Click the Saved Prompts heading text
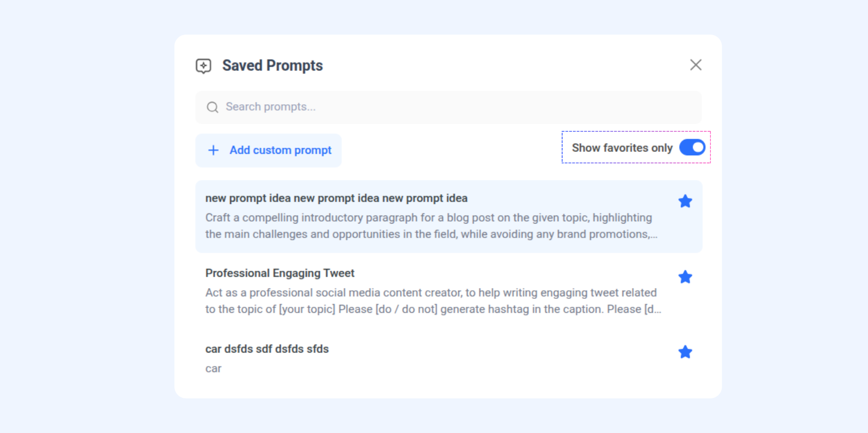868x433 pixels. click(x=272, y=65)
